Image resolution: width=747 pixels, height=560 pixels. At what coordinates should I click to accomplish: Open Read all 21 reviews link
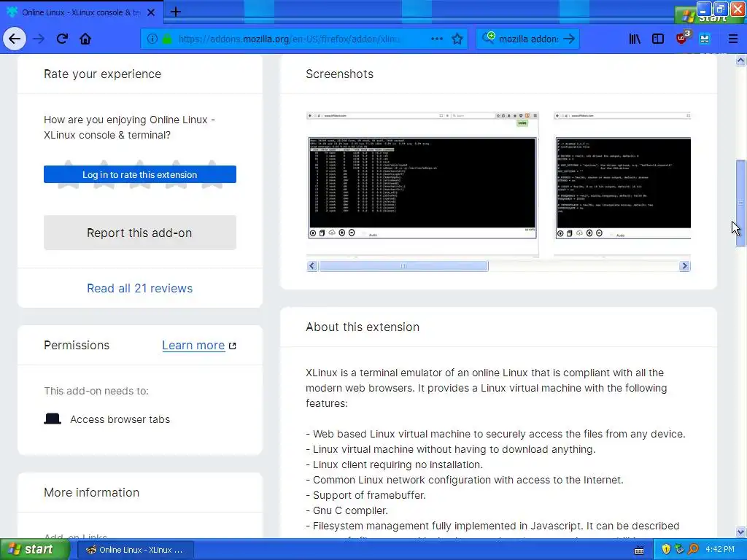pyautogui.click(x=139, y=288)
